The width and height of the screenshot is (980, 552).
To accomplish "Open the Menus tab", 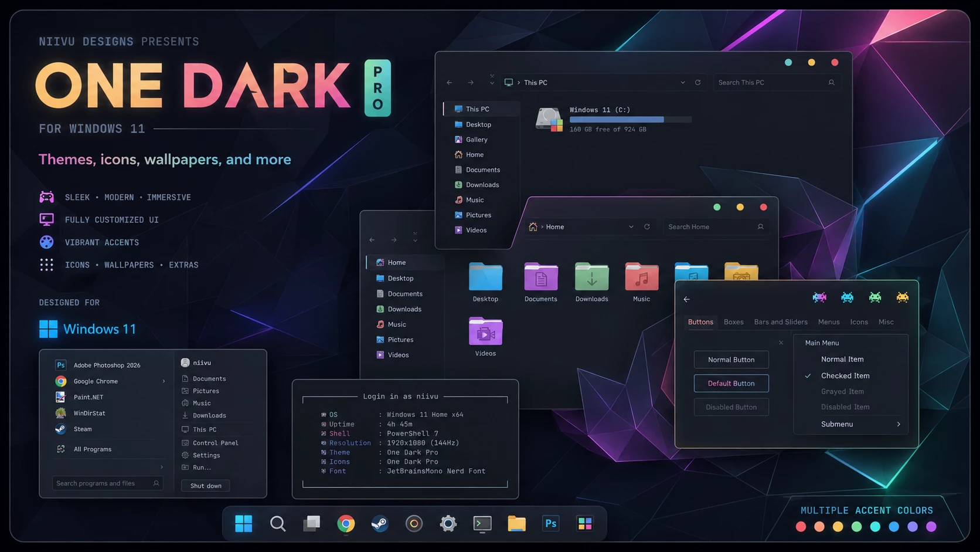I will [829, 322].
